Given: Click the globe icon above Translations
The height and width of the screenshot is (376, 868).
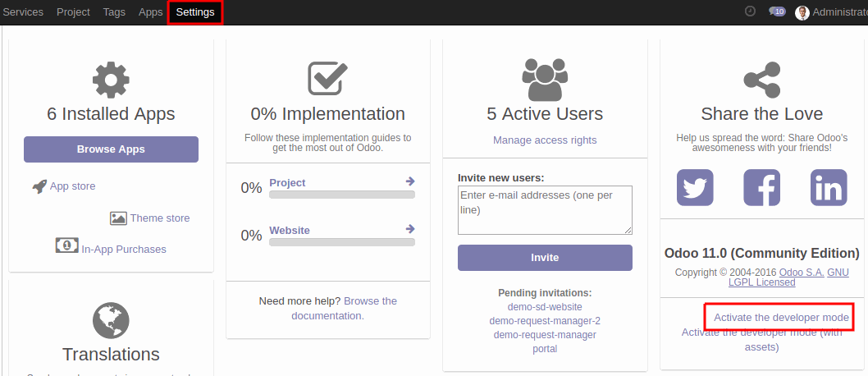Looking at the screenshot, I should (111, 321).
